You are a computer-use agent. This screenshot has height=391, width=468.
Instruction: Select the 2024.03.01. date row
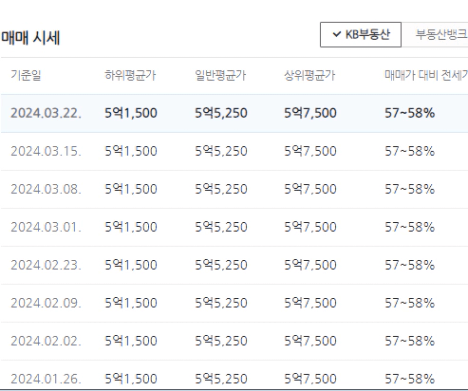tap(234, 227)
